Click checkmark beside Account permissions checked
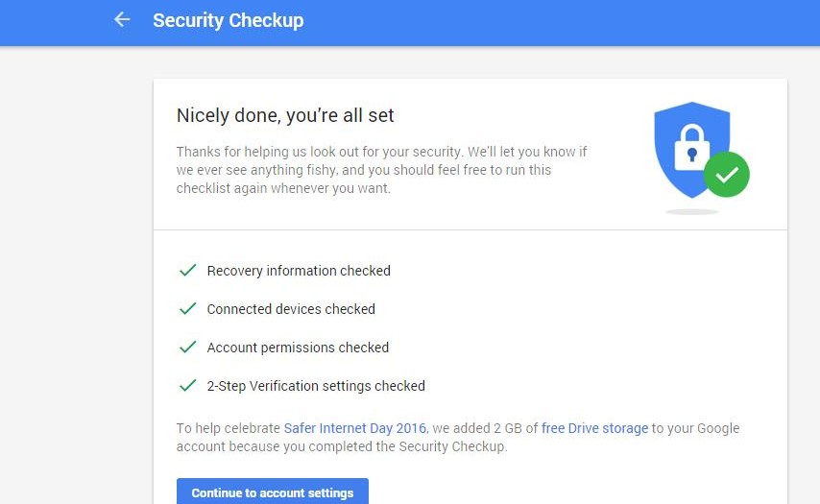This screenshot has width=820, height=504. tap(188, 348)
